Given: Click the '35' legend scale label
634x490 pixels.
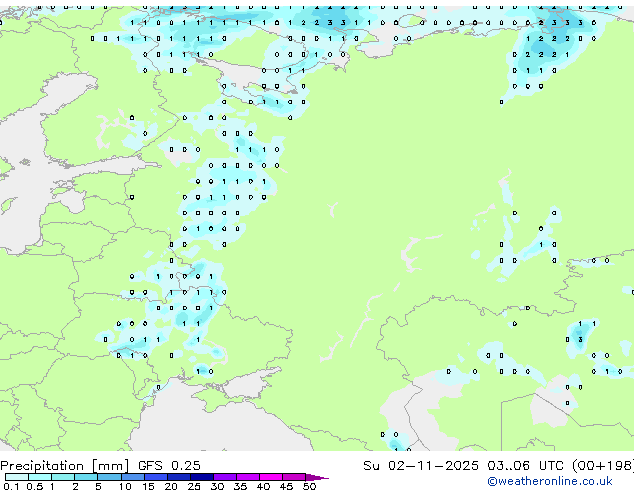Looking at the screenshot, I should [x=240, y=486].
